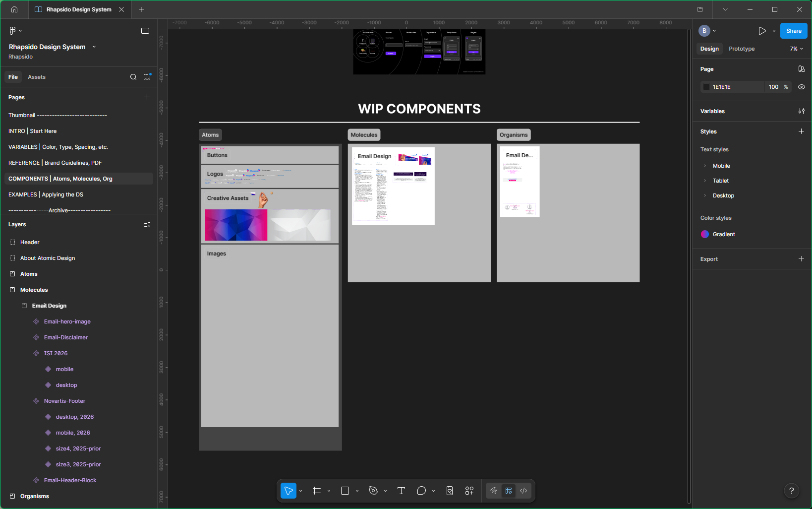Switch into Dev Mode using its toggle

click(509, 490)
